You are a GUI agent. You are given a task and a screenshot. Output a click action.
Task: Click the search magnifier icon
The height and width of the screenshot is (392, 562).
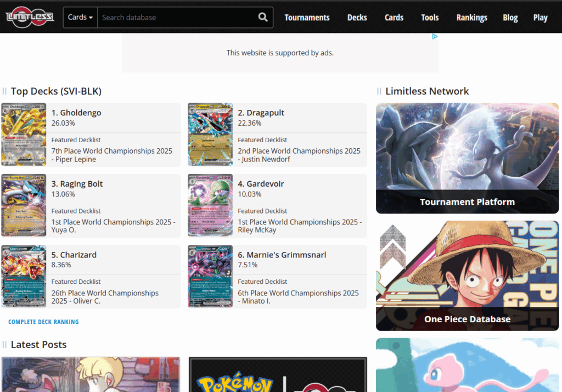click(x=263, y=17)
